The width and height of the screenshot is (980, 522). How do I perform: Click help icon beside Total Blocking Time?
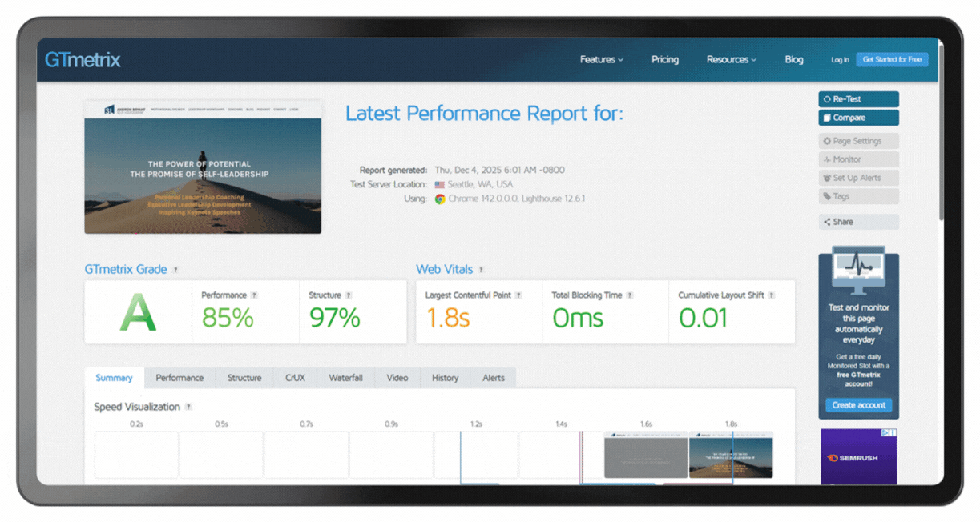[x=630, y=295]
